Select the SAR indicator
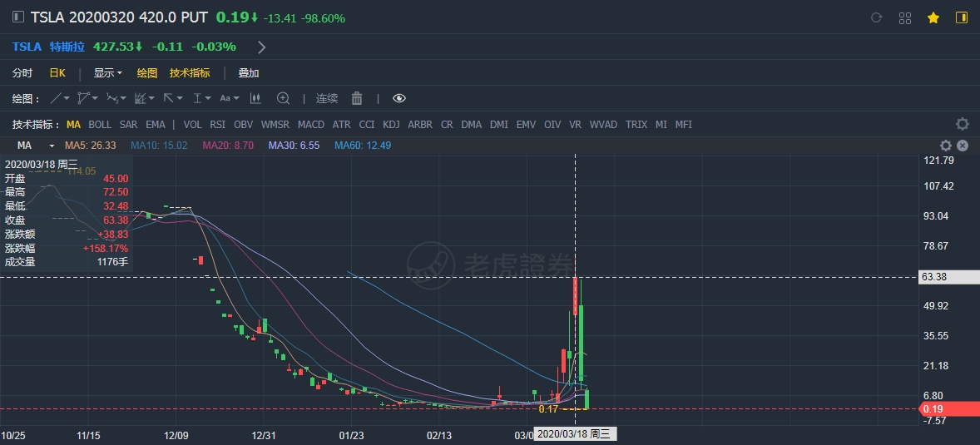 pyautogui.click(x=129, y=125)
